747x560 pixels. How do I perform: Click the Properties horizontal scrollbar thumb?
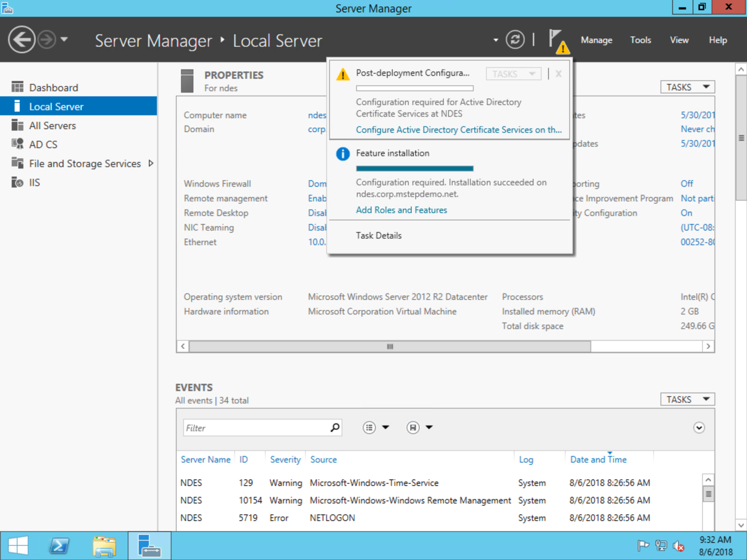click(390, 347)
